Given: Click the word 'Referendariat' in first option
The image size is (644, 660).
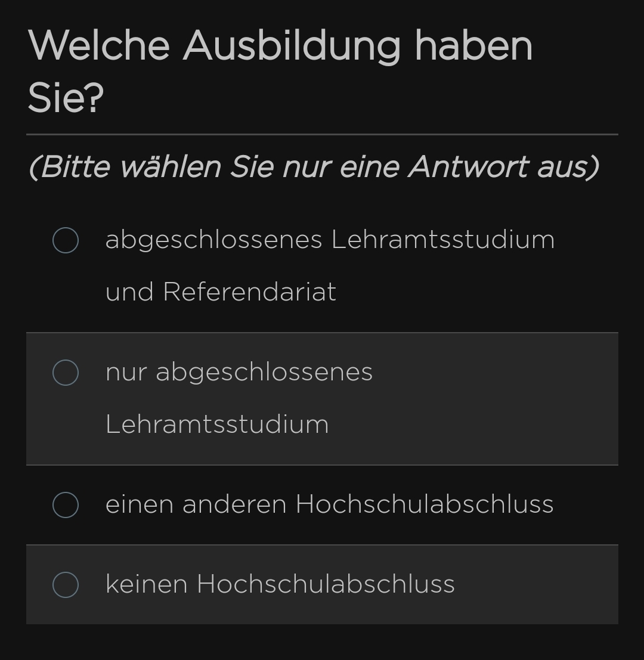Looking at the screenshot, I should coord(249,292).
